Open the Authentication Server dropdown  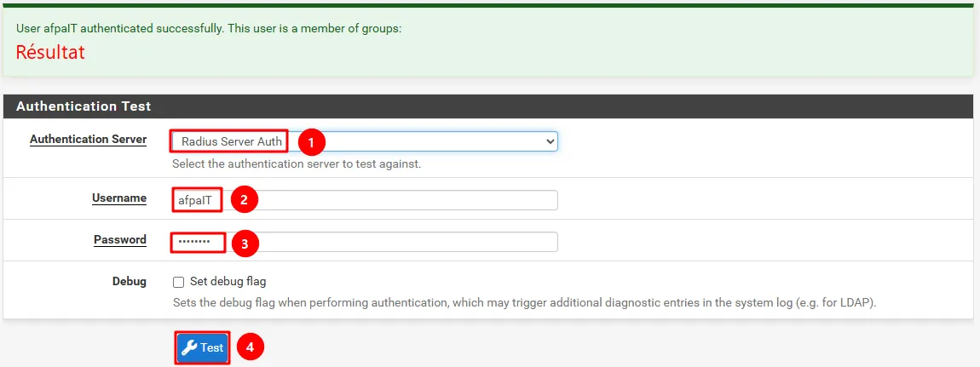pyautogui.click(x=365, y=141)
